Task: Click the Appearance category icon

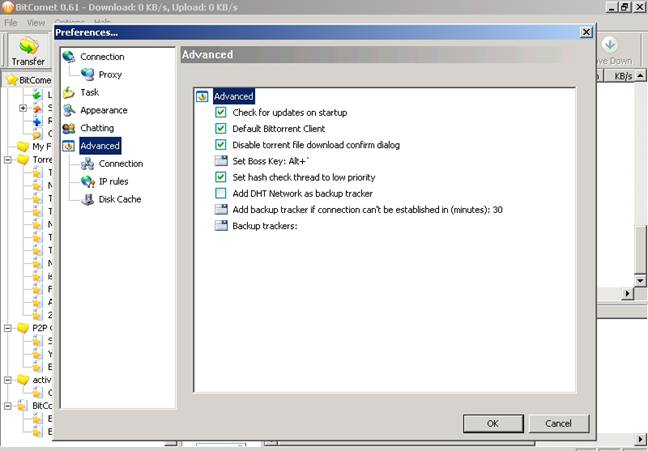Action: tap(68, 110)
